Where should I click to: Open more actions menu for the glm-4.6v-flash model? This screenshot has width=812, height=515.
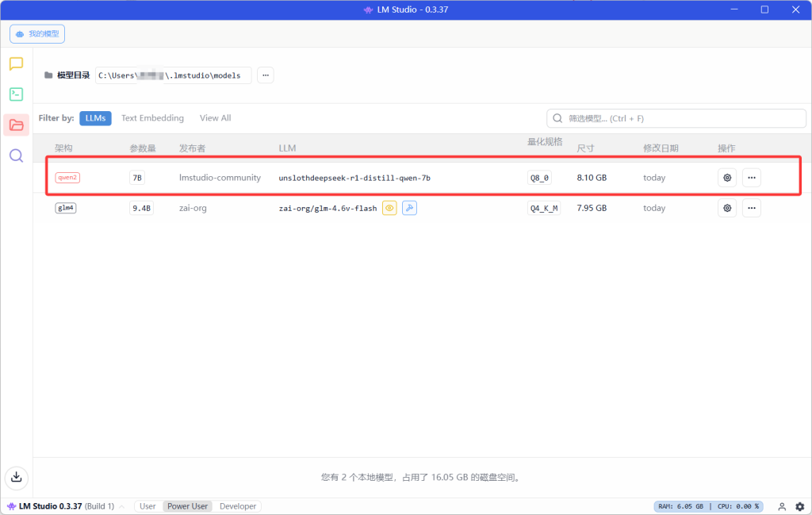[751, 208]
